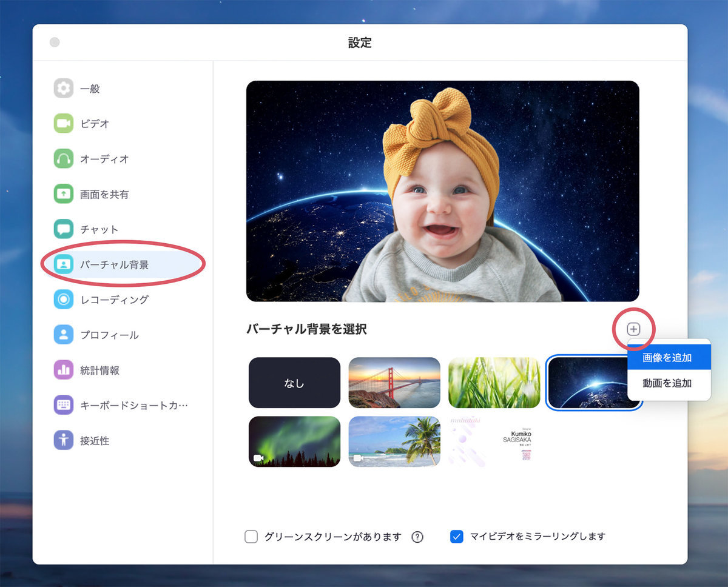Select バーチャル背景 label in sidebar
Viewport: 728px width, 587px height.
tap(114, 264)
